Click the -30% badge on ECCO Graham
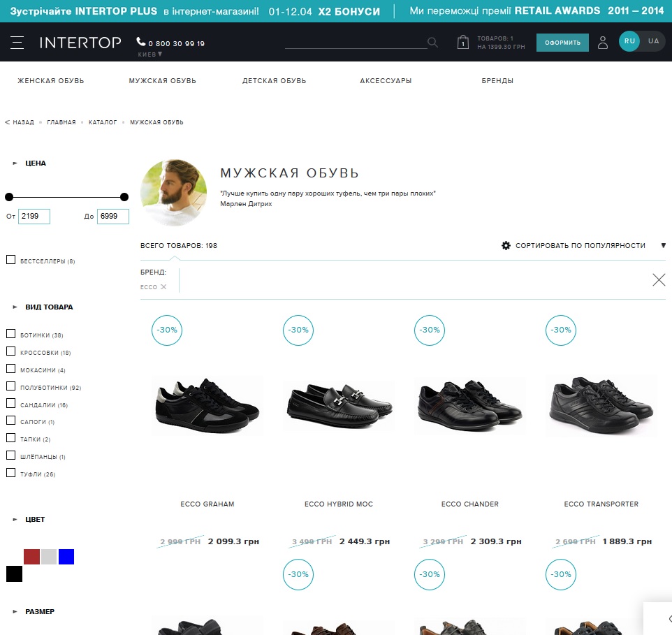This screenshot has width=672, height=635. 167,330
